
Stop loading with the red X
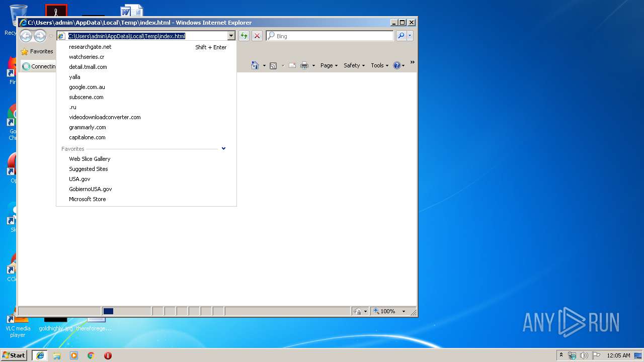[x=257, y=36]
